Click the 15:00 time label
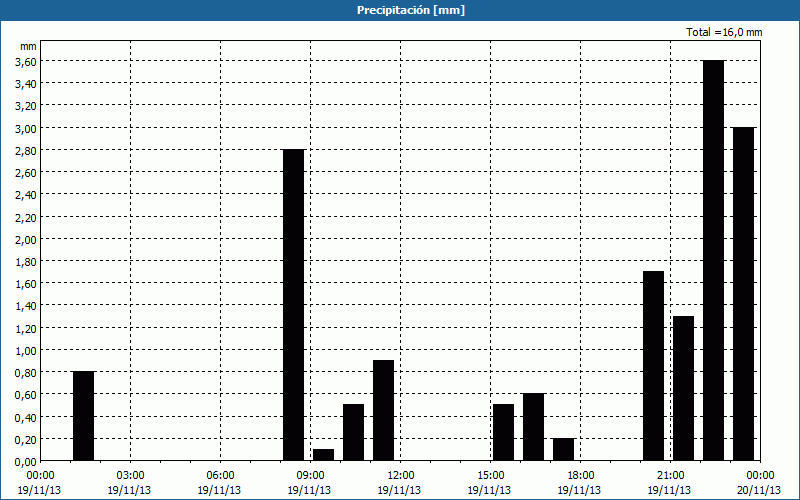Screen dimensions: 800x500 point(491,476)
